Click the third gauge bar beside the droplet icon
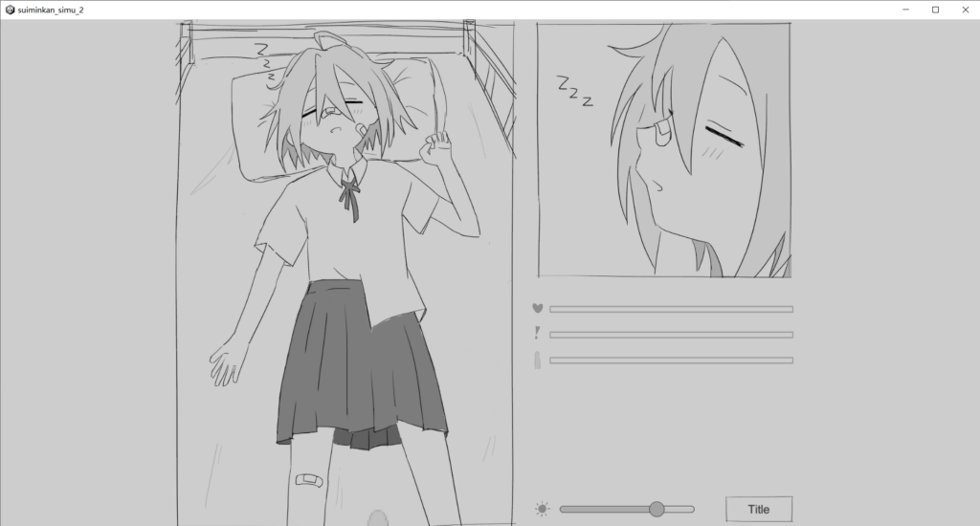This screenshot has height=526, width=980. (x=671, y=361)
